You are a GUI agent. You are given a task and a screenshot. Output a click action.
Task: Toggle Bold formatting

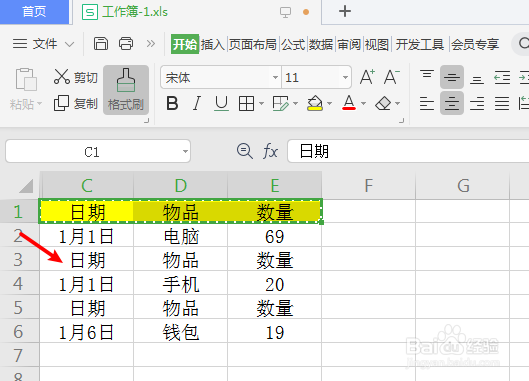point(172,103)
